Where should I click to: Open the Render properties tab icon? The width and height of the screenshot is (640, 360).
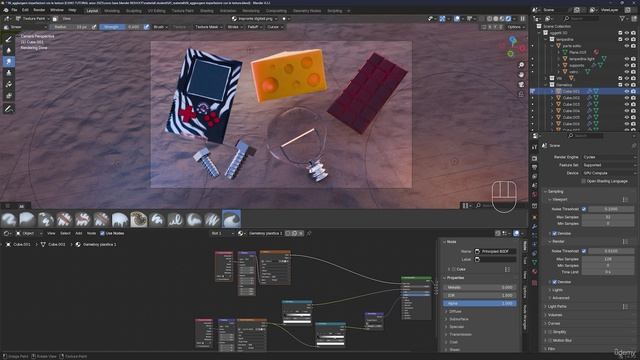535,158
